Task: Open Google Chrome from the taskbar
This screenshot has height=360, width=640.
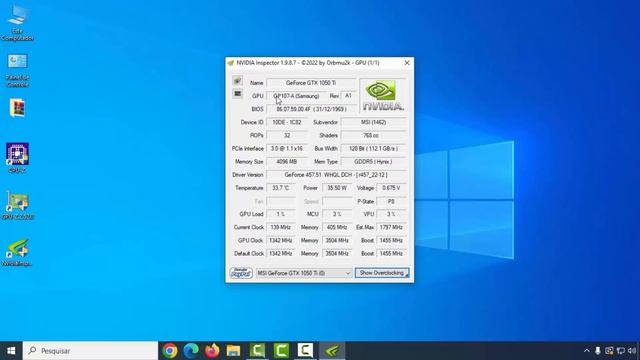Action: [x=170, y=351]
